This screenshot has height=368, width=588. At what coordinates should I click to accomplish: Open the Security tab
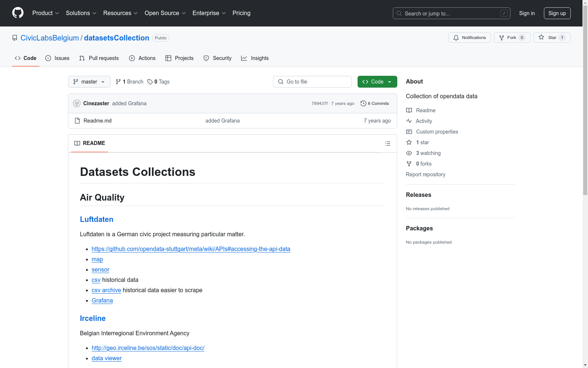[x=218, y=58]
